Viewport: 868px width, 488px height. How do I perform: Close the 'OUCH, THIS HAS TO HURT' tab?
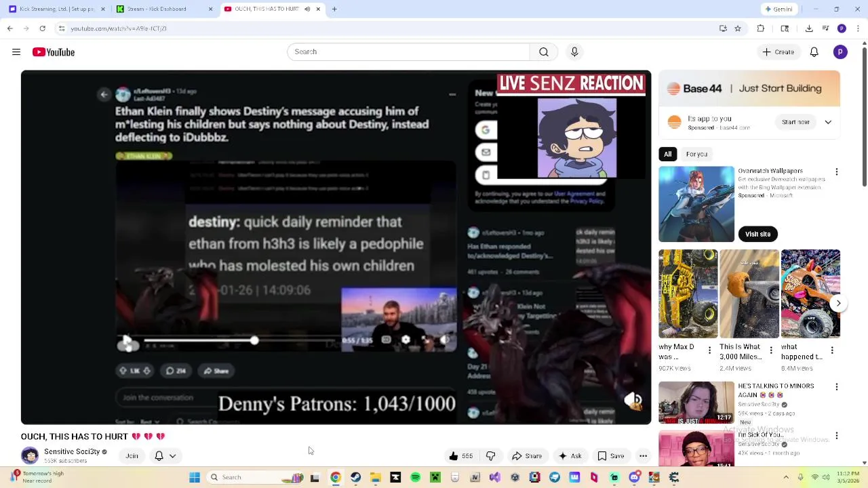tap(318, 9)
